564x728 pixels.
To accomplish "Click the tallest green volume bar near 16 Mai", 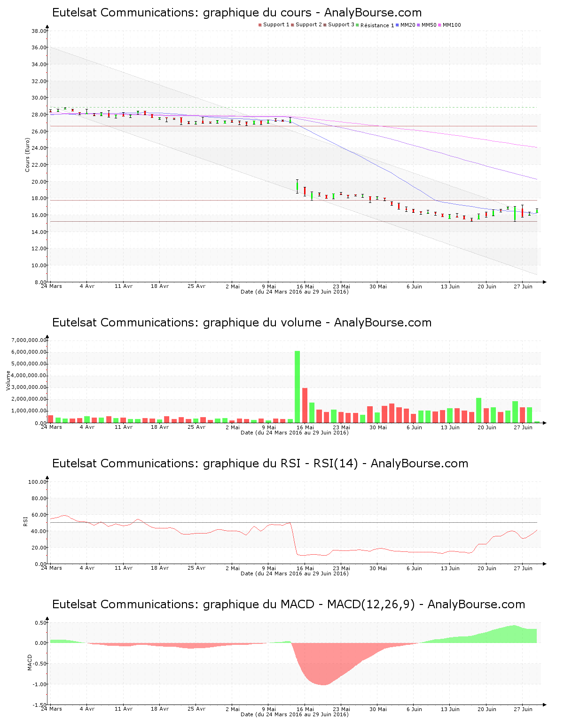I will point(297,387).
